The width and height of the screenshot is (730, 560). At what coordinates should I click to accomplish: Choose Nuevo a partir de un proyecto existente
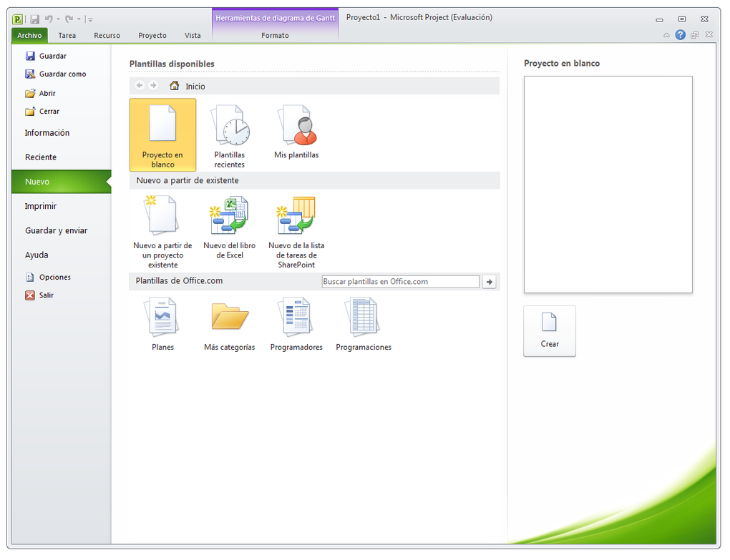[162, 232]
